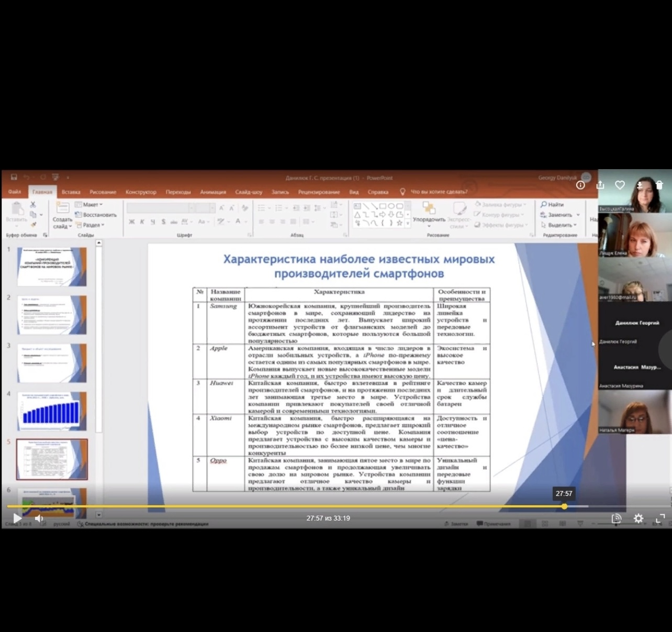The image size is (672, 632).
Task: Select slide 1 title thumbnail
Action: (x=52, y=267)
